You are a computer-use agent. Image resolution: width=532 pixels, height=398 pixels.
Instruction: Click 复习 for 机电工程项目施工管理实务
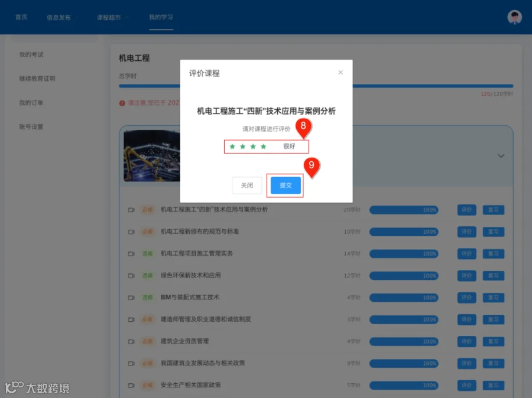(x=494, y=253)
